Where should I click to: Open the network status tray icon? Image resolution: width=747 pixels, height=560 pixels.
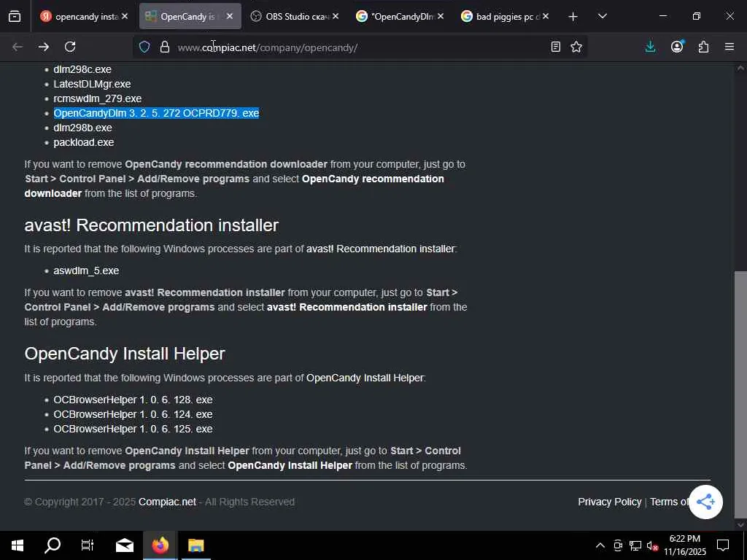(635, 545)
